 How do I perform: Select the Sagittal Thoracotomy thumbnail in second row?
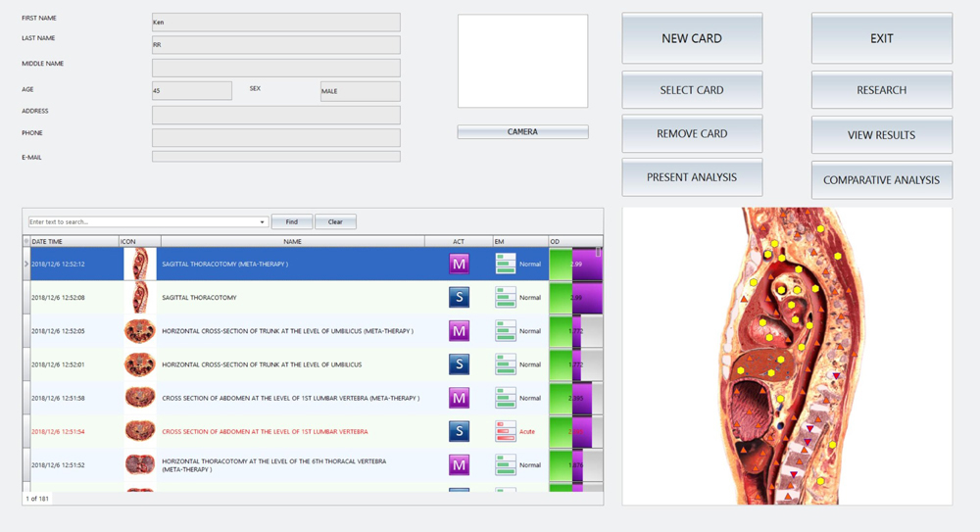[x=140, y=298]
